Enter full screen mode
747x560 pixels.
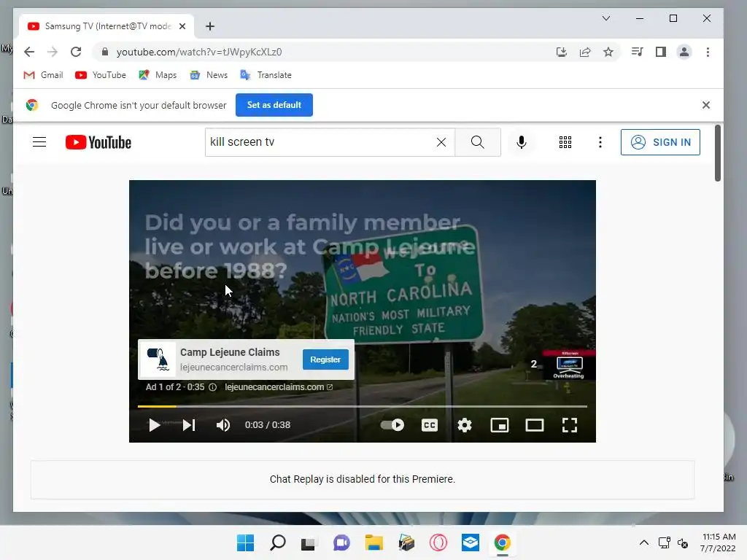click(x=569, y=425)
